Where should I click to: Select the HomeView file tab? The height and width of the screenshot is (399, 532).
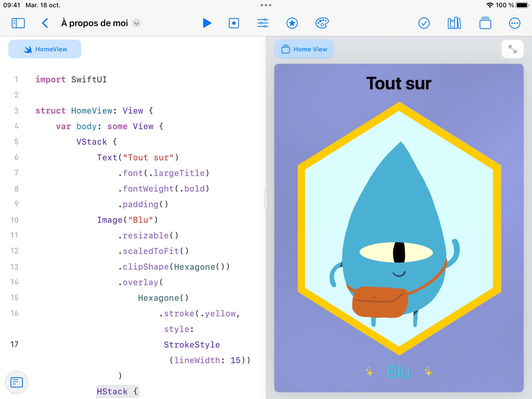45,49
